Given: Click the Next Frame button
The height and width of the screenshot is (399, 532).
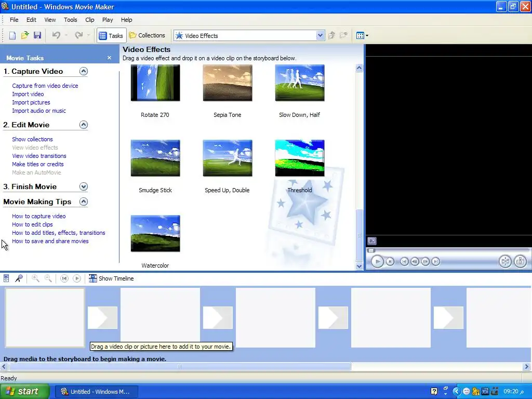Looking at the screenshot, I should click(425, 262).
